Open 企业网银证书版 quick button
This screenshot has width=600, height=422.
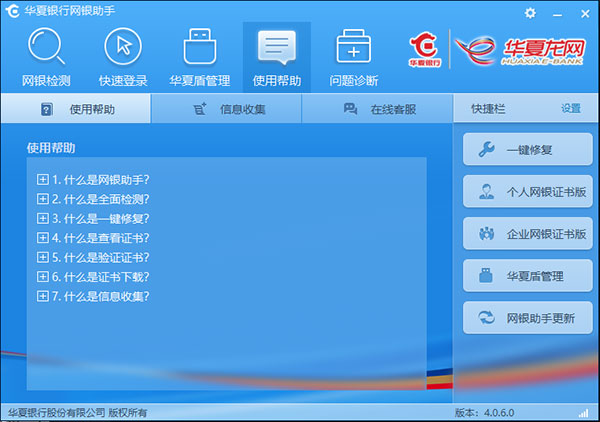coord(528,233)
